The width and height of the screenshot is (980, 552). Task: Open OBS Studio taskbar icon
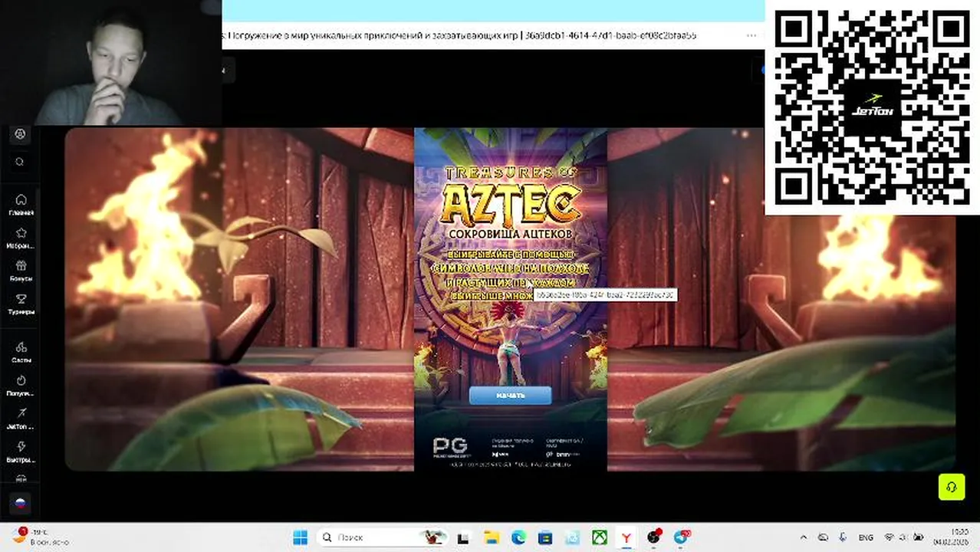(653, 537)
